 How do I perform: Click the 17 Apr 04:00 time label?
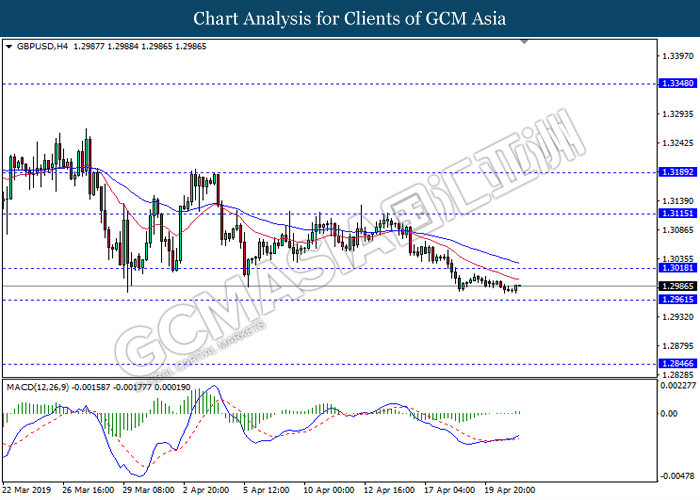pos(450,490)
